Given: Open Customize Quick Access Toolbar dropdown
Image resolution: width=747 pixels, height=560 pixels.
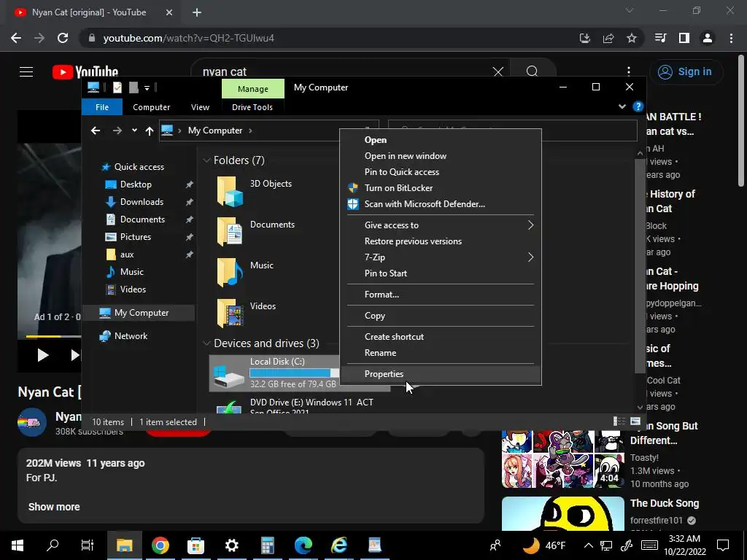Looking at the screenshot, I should coord(147,88).
